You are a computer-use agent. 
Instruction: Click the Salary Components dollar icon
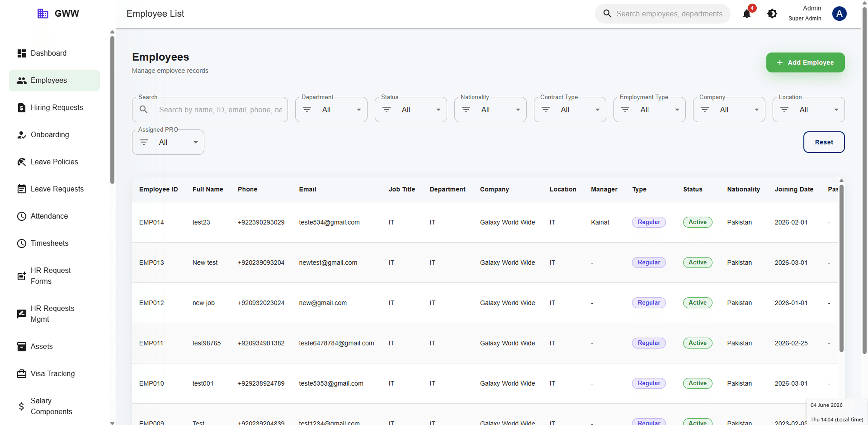[21, 406]
